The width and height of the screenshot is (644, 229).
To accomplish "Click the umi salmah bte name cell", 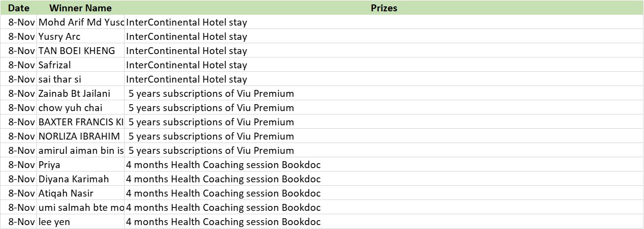I will point(80,207).
